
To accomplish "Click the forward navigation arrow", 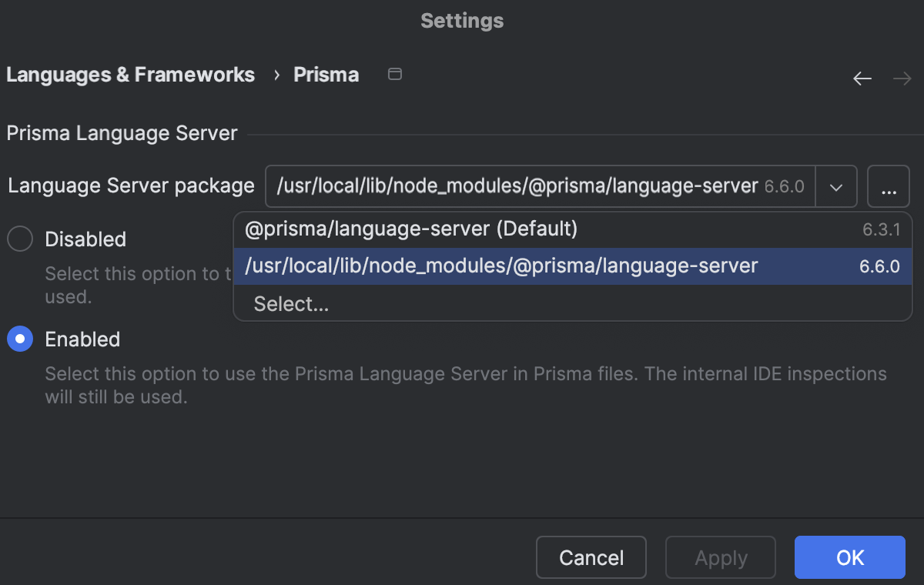I will [x=902, y=79].
